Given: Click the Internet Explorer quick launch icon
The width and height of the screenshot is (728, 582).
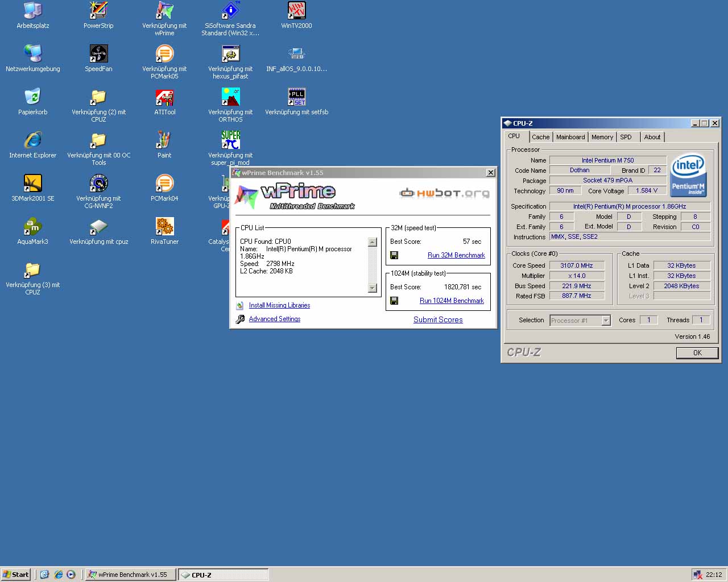Looking at the screenshot, I should pyautogui.click(x=58, y=575).
